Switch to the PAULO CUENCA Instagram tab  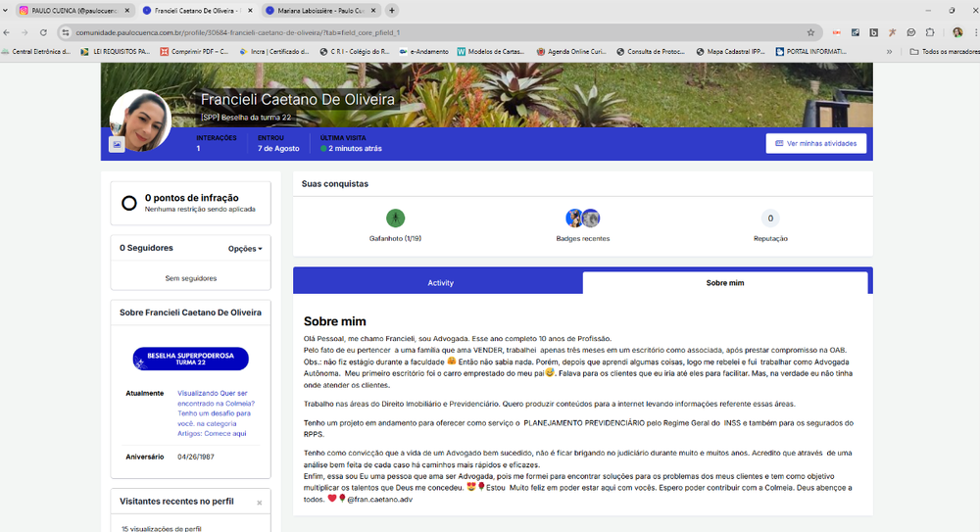73,11
